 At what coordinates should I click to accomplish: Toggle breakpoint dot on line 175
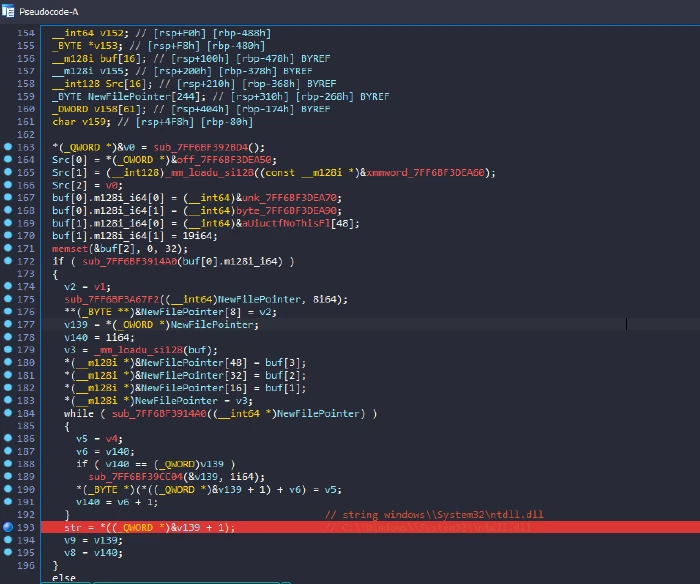click(8, 299)
